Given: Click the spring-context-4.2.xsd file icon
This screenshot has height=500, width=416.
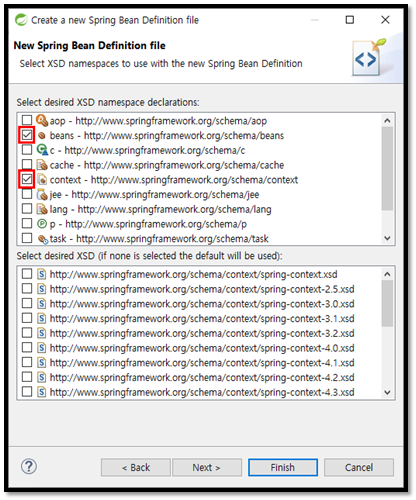Looking at the screenshot, I should point(41,377).
